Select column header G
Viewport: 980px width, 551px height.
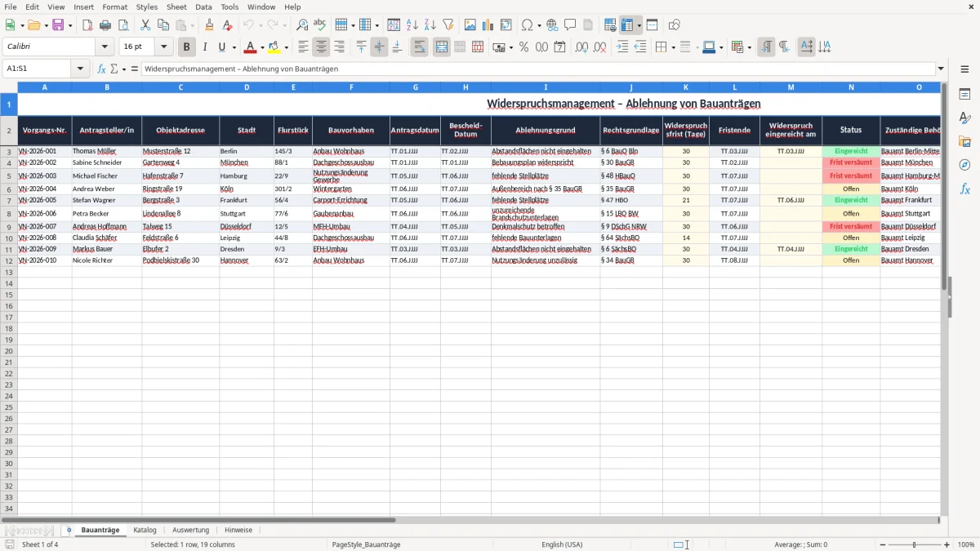(415, 87)
